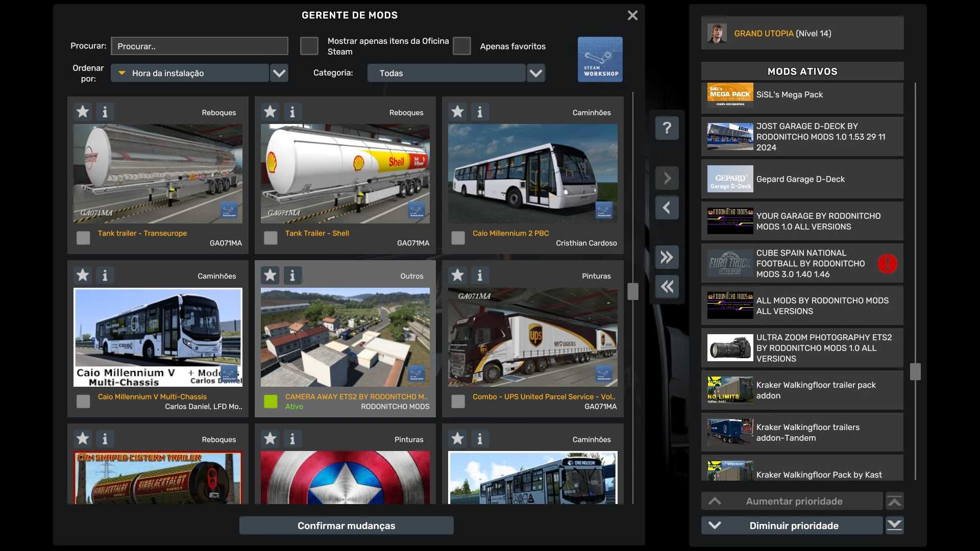Click red warning icon on CUBE SPAIN mod
Image resolution: width=980 pixels, height=551 pixels.
point(887,264)
